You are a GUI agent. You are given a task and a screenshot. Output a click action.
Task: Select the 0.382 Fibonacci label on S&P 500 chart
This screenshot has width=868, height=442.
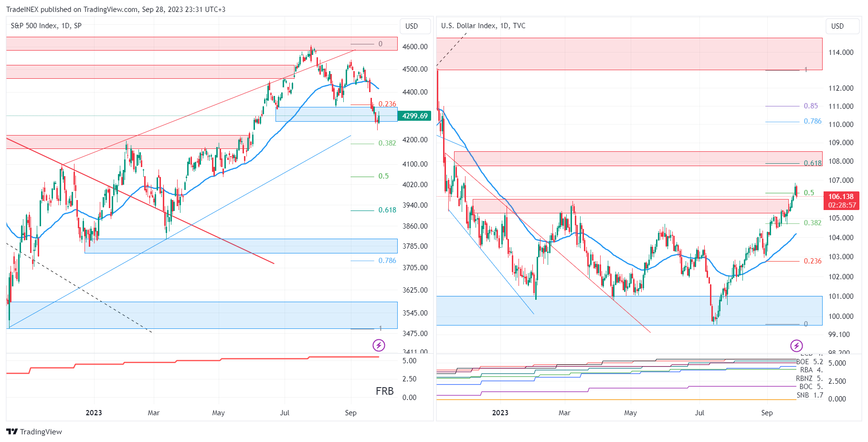coord(387,143)
